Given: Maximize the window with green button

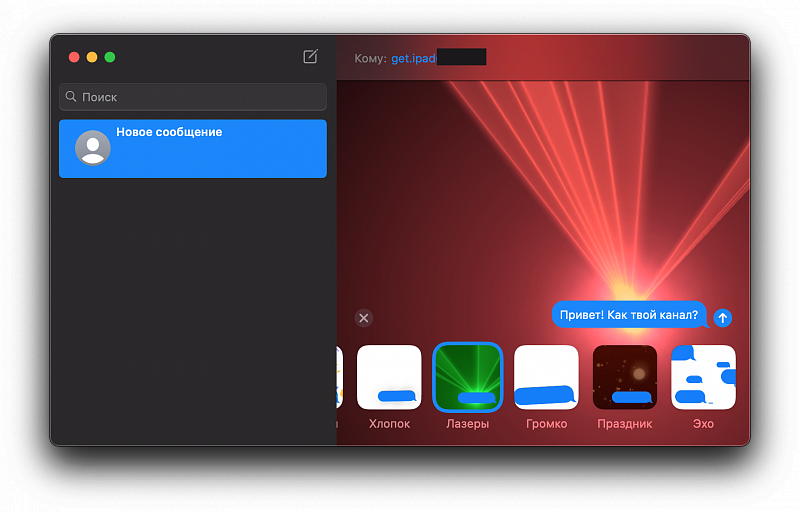Looking at the screenshot, I should pos(110,57).
